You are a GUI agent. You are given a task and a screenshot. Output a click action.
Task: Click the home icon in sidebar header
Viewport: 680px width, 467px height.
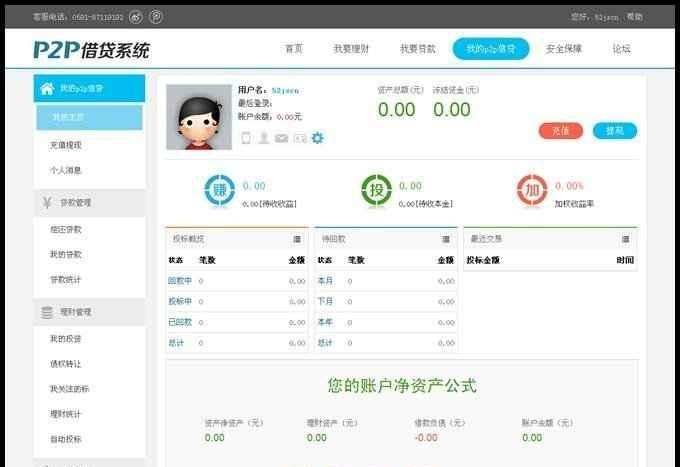(47, 88)
